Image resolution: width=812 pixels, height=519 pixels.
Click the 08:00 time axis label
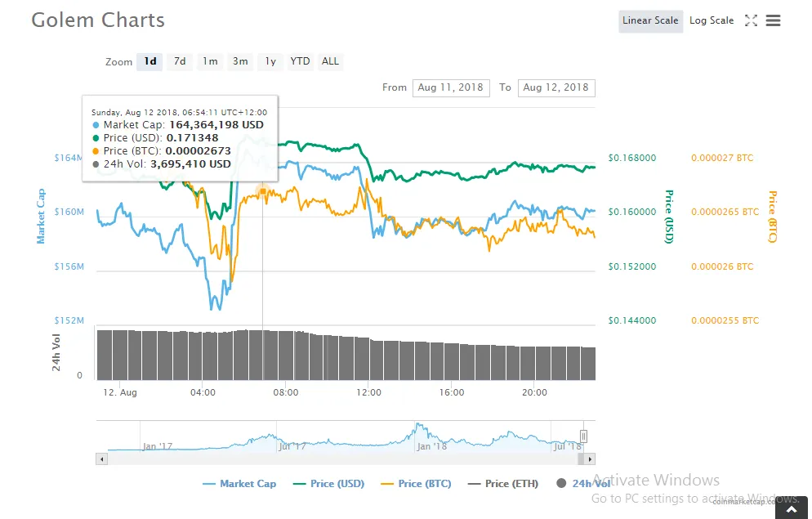pyautogui.click(x=286, y=392)
